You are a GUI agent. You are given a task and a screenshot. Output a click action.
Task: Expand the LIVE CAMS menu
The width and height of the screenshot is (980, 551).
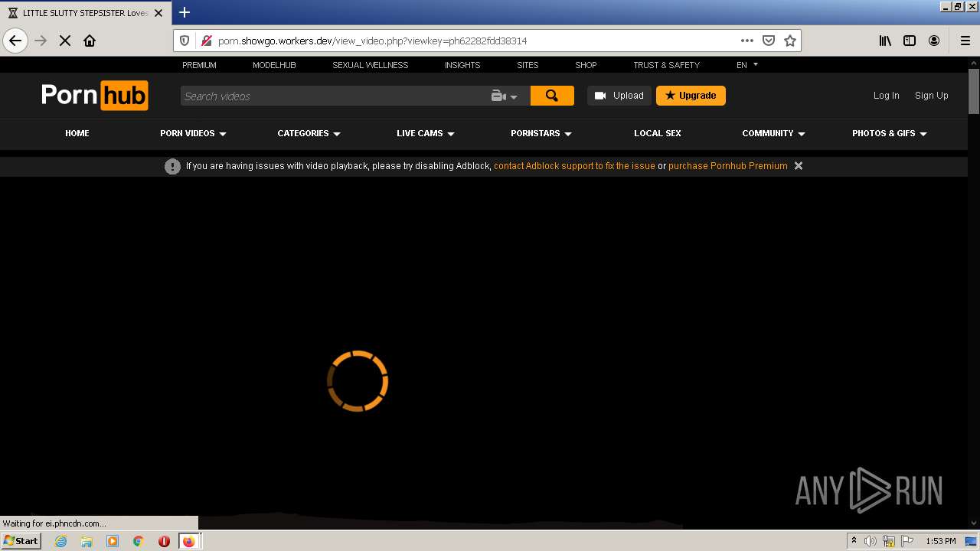pyautogui.click(x=426, y=133)
